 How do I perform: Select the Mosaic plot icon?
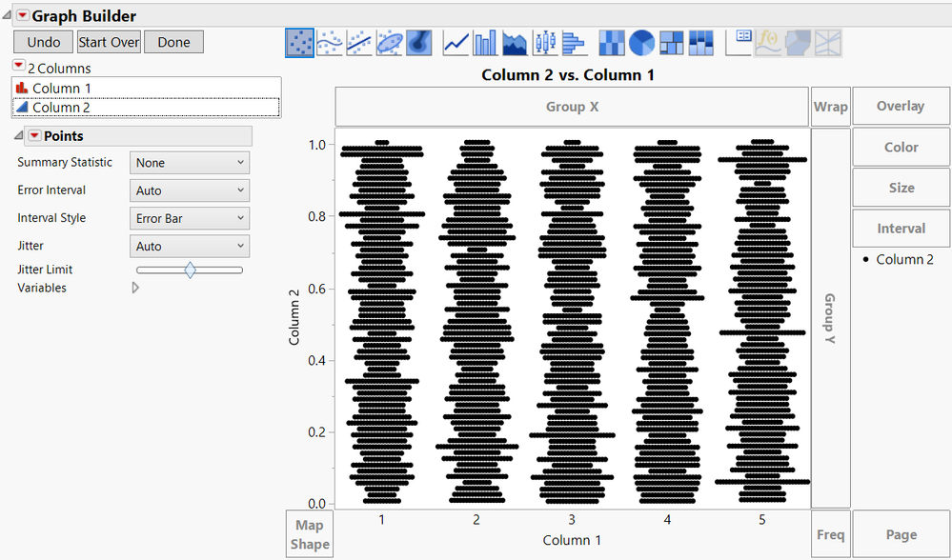pyautogui.click(x=700, y=43)
